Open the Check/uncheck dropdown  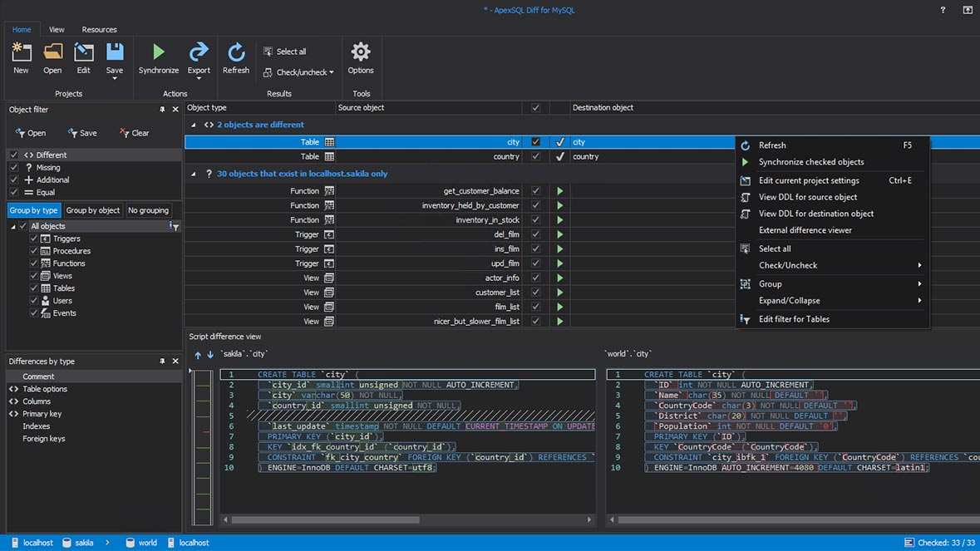[298, 72]
